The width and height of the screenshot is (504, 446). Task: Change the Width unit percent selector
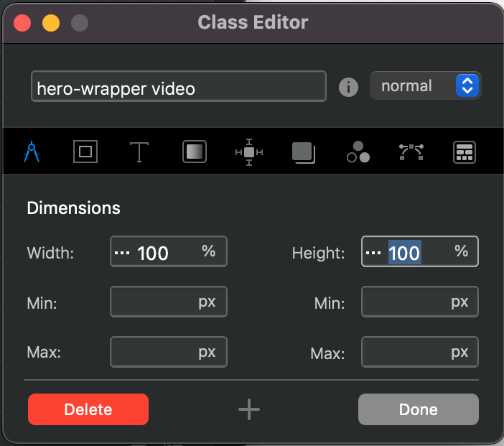[208, 251]
